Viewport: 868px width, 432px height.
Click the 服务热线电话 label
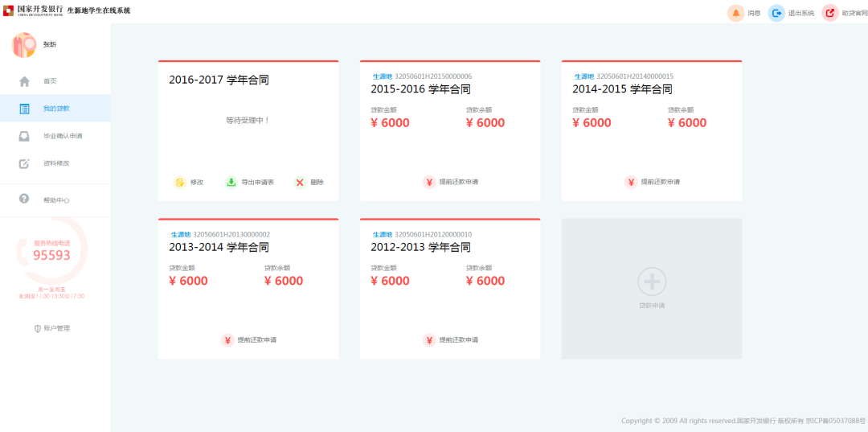[52, 243]
